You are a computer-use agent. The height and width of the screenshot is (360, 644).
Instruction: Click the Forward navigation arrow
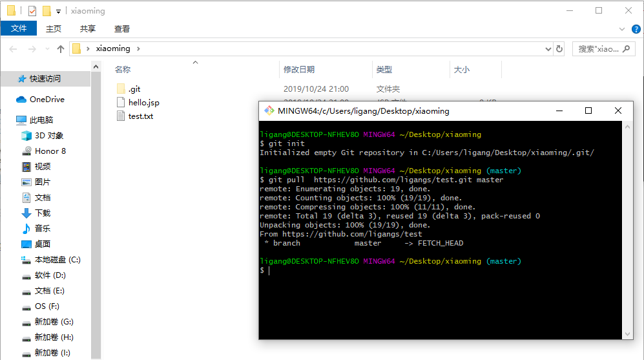(x=32, y=49)
